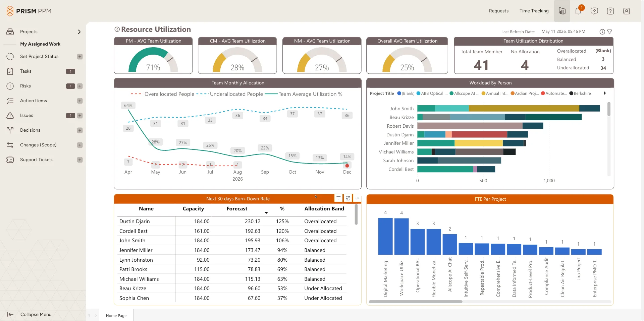Click the back arrow beside Resource Utilization title
Image resolution: width=644 pixels, height=321 pixels.
coord(117,29)
